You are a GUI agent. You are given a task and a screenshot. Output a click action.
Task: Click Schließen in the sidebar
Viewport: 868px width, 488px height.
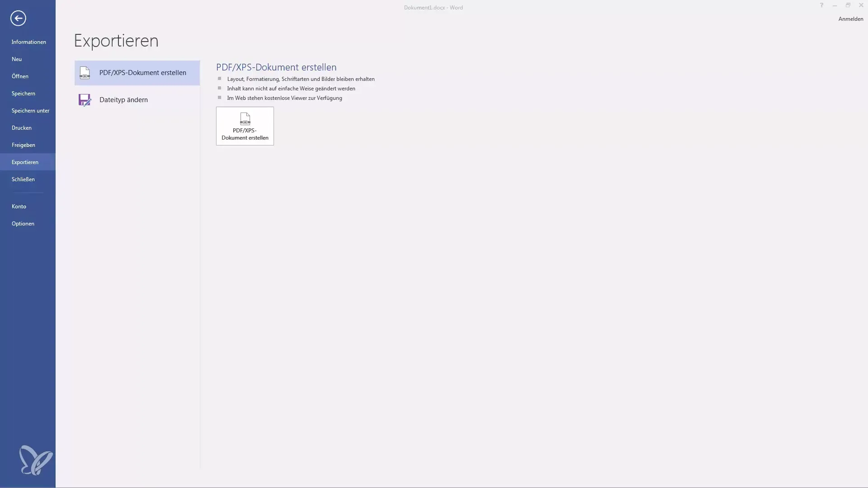pos(23,179)
